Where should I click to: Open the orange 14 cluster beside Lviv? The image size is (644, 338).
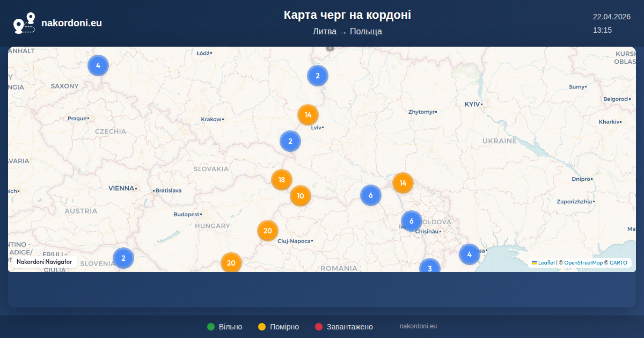(x=308, y=115)
